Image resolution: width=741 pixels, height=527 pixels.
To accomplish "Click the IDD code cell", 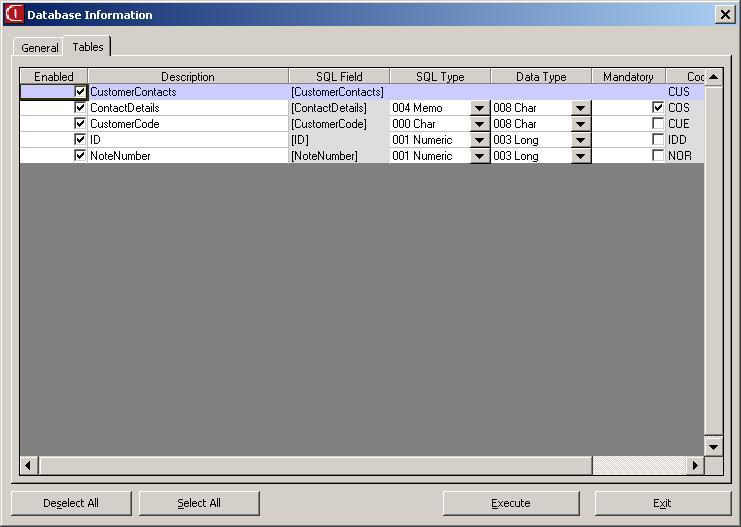I will 685,140.
